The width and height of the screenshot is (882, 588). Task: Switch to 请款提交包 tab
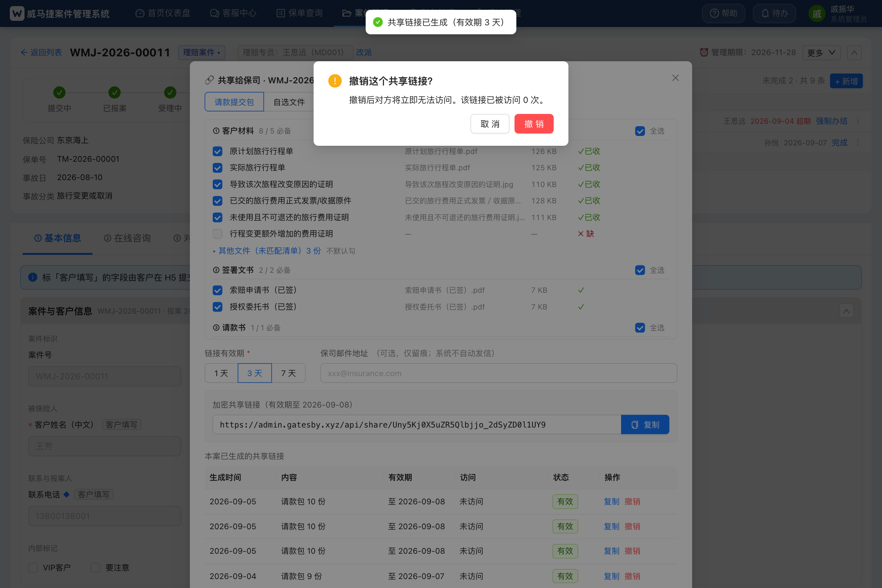[x=234, y=102]
